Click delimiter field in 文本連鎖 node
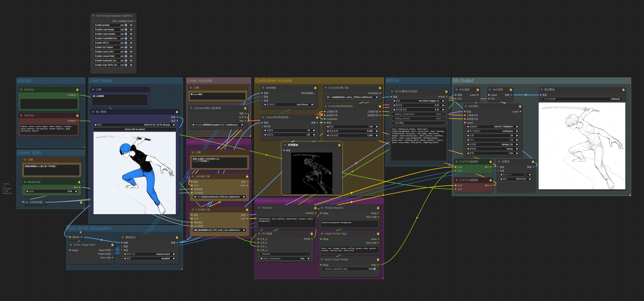The height and width of the screenshot is (301, 644). click(285, 254)
